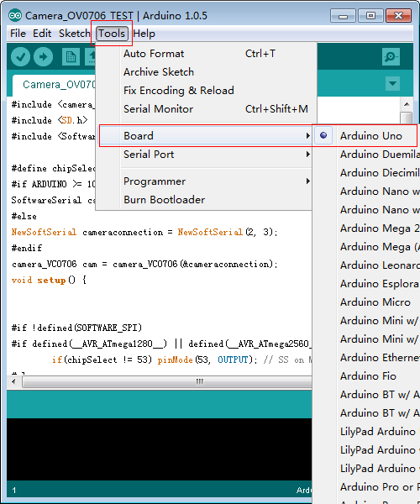Select the Arduino Diecimila board
This screenshot has width=420, height=504.
pyautogui.click(x=366, y=173)
